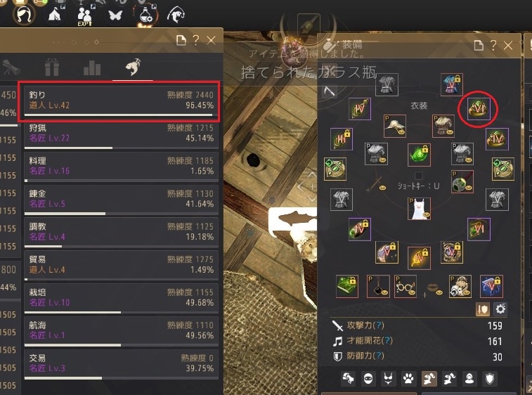Toggle the mask face visibility icon
532x395 pixels.
tap(368, 378)
